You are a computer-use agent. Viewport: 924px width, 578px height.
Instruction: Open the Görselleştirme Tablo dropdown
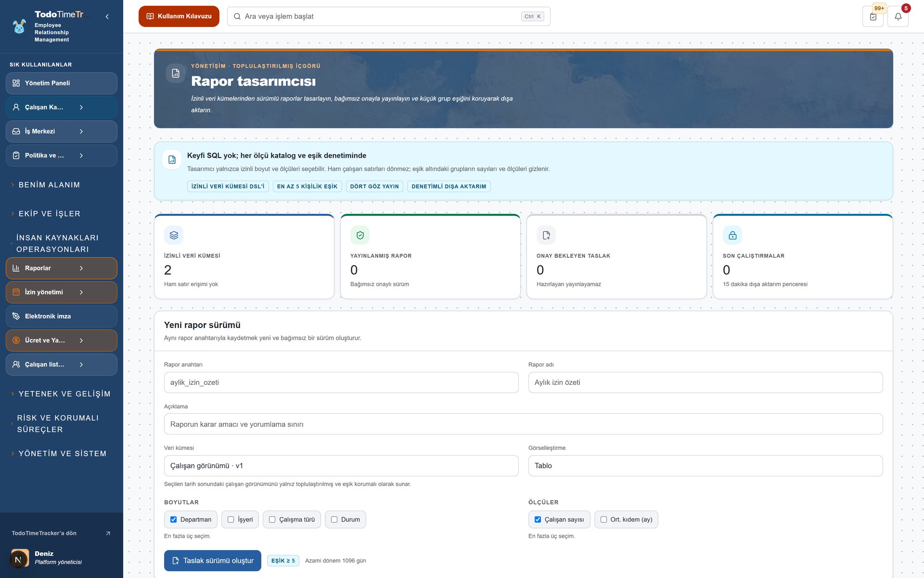706,466
